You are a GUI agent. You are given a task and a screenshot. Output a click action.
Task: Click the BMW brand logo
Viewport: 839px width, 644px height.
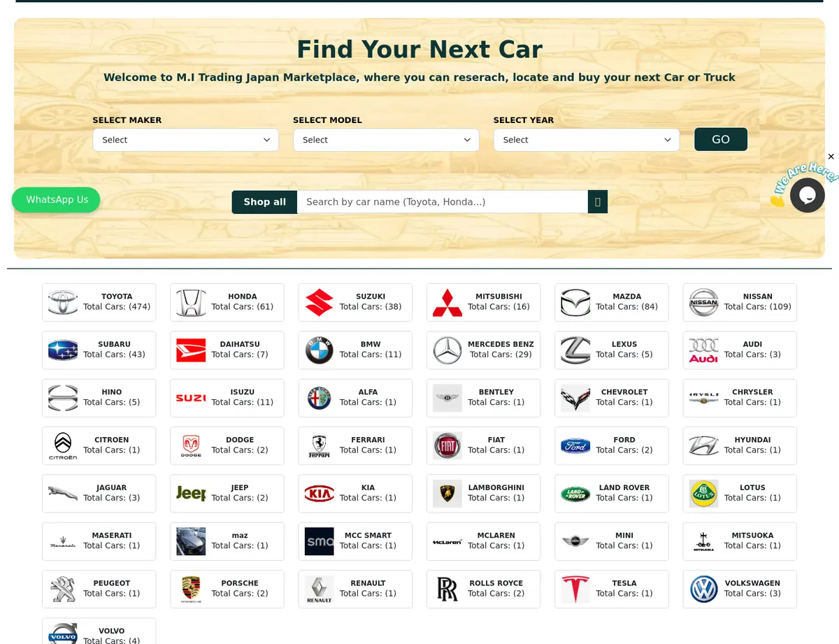pyautogui.click(x=319, y=350)
